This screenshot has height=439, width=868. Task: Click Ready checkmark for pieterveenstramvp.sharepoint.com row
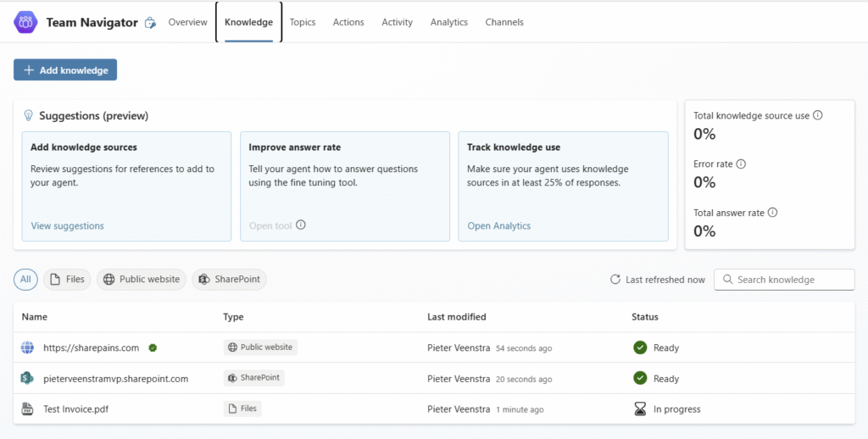tap(640, 378)
